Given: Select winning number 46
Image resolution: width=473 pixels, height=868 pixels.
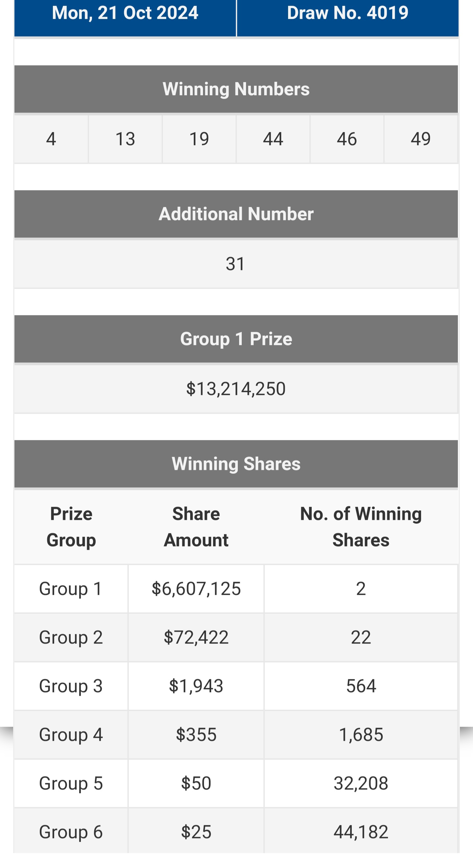Looking at the screenshot, I should 347,139.
